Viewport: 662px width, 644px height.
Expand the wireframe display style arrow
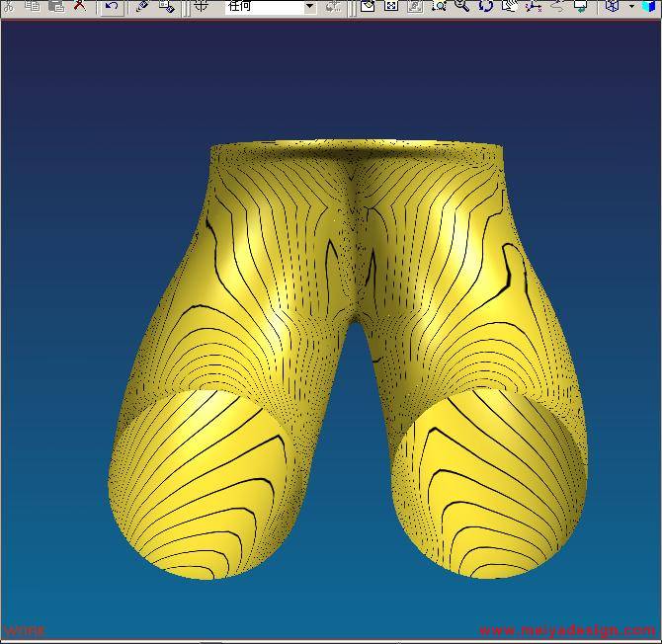coord(630,6)
